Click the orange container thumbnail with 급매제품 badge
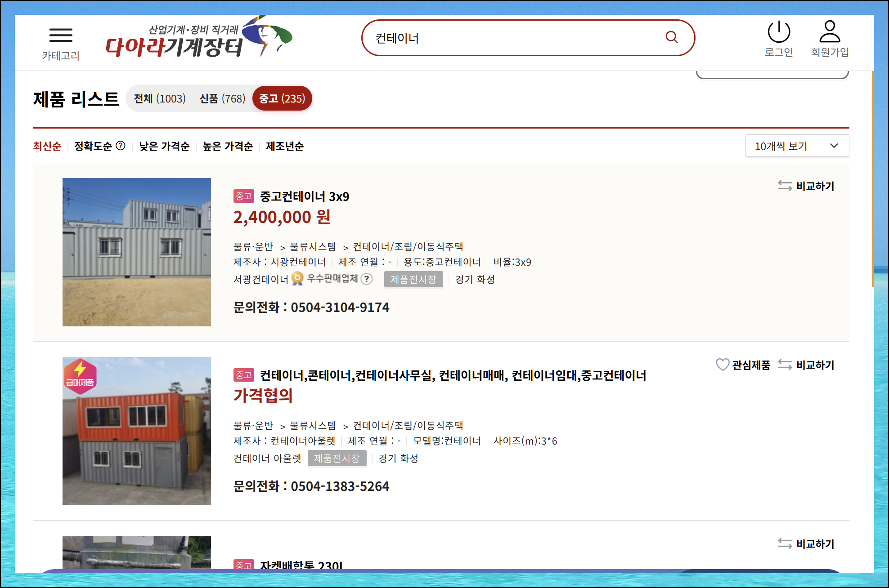The width and height of the screenshot is (889, 588). (x=137, y=431)
